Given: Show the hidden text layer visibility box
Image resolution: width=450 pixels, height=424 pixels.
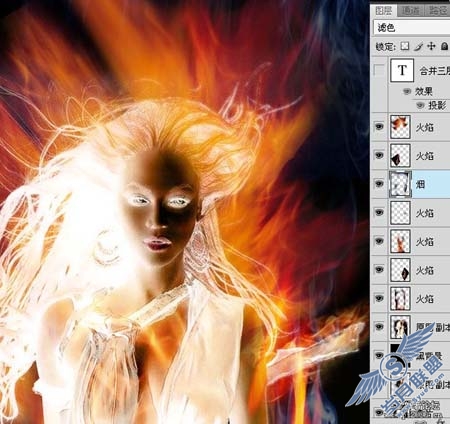Looking at the screenshot, I should (379, 70).
